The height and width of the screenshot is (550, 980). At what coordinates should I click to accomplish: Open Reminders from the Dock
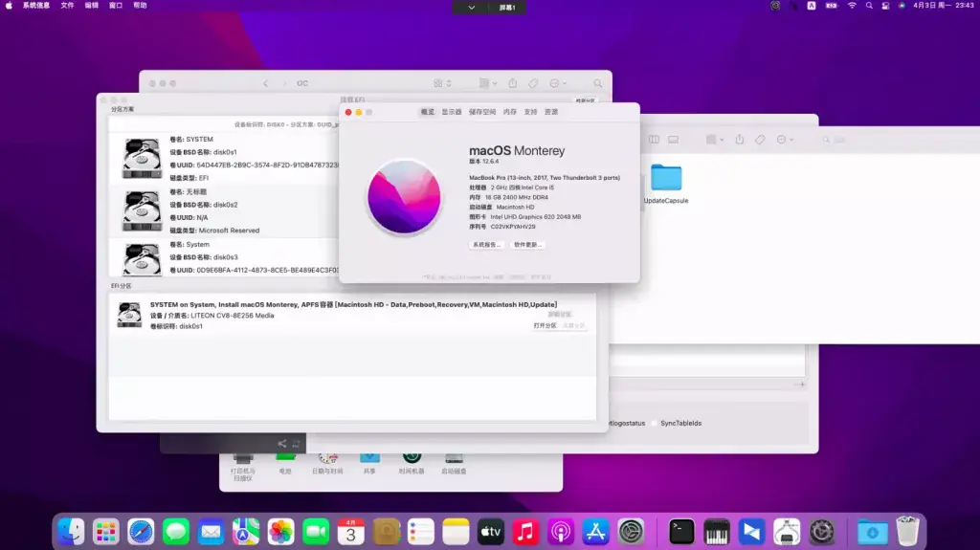click(421, 532)
